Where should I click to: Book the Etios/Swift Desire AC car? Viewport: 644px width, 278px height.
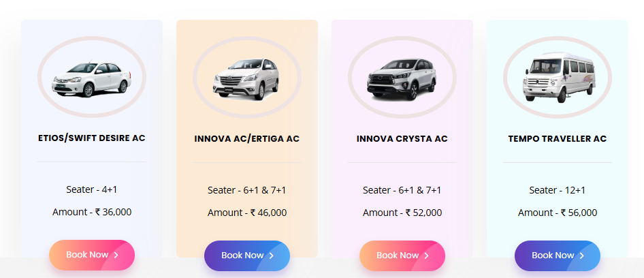[x=92, y=255]
